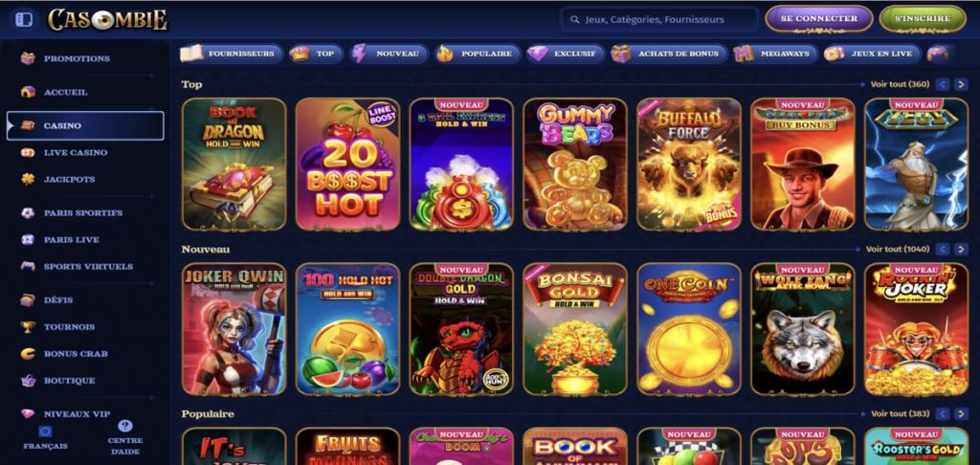Image resolution: width=980 pixels, height=465 pixels.
Task: Open Français language selector
Action: click(45, 438)
